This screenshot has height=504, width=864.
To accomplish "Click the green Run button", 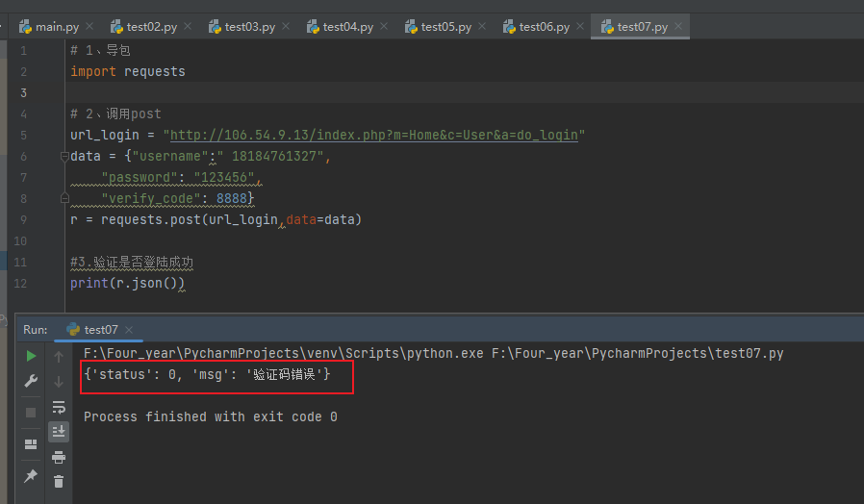I will 31,357.
